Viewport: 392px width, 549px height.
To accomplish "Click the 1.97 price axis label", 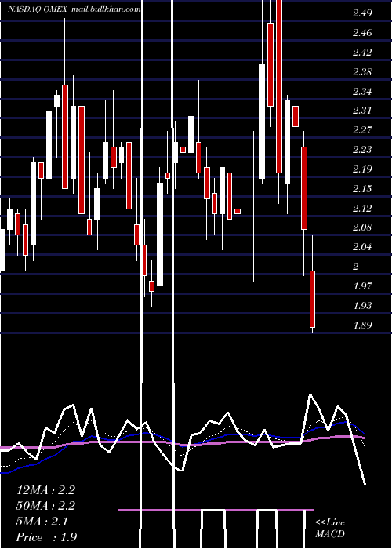I will 362,286.
